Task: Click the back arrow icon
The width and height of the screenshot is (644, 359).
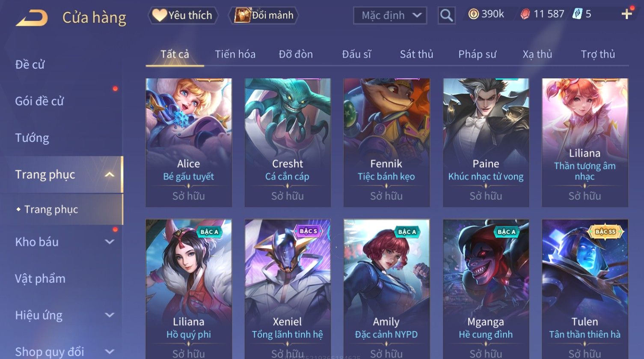Action: pyautogui.click(x=32, y=18)
